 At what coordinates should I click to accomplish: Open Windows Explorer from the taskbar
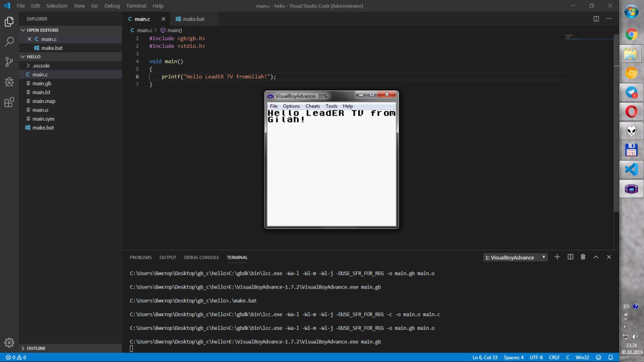[x=631, y=54]
